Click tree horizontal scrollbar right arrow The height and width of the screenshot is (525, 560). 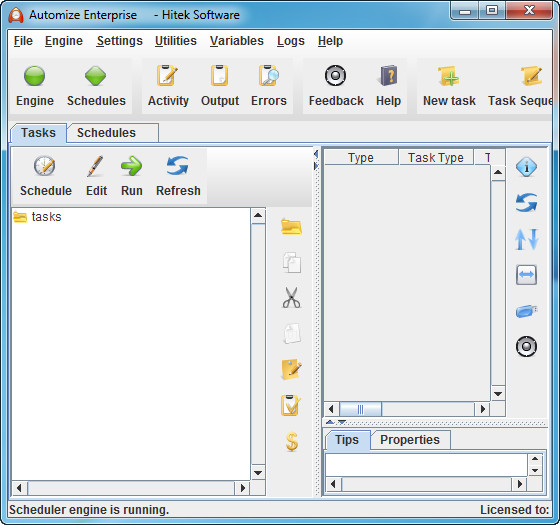(x=243, y=488)
